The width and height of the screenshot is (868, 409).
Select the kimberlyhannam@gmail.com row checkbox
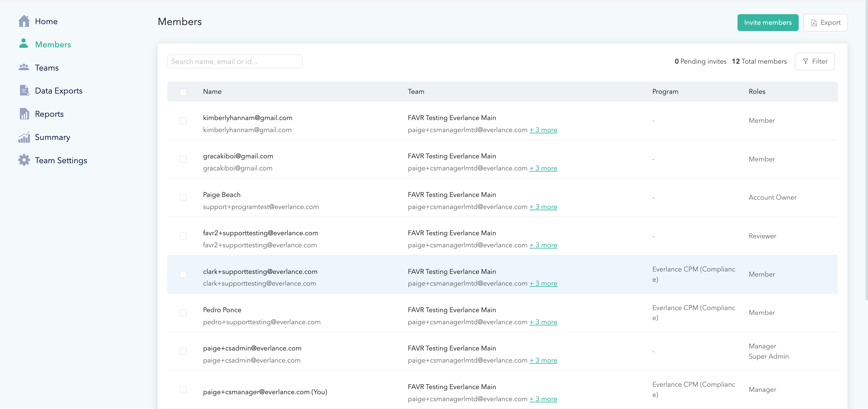click(x=183, y=121)
